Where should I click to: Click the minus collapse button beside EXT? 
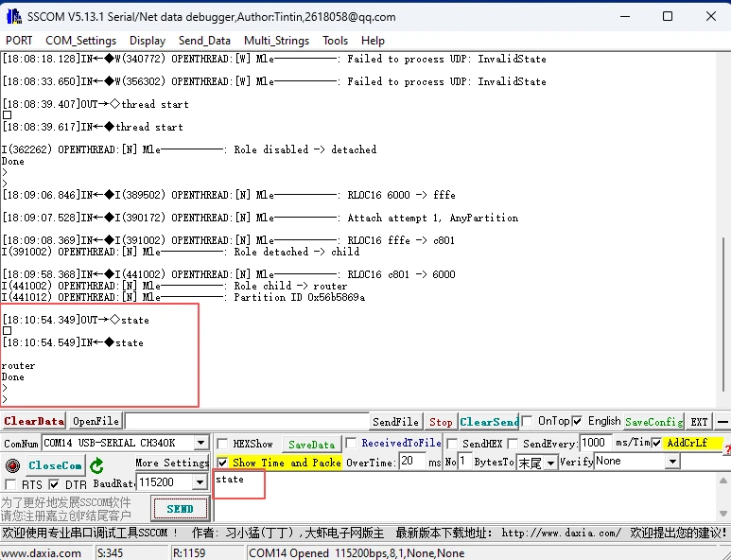pos(722,422)
